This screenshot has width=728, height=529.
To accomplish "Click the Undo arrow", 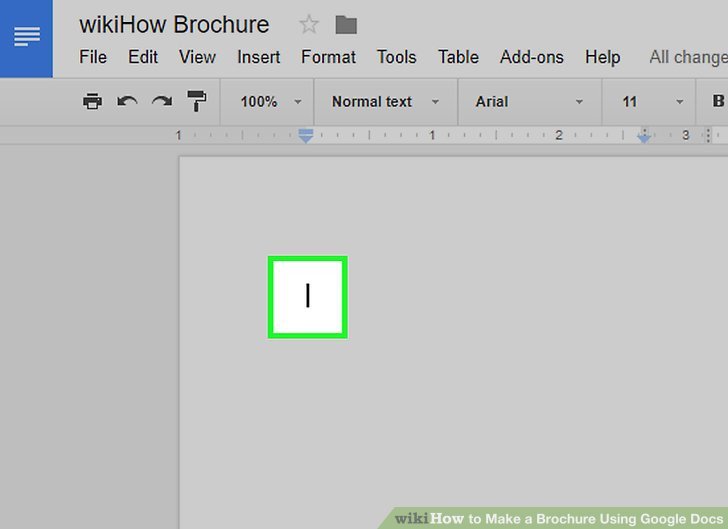I will 127,101.
